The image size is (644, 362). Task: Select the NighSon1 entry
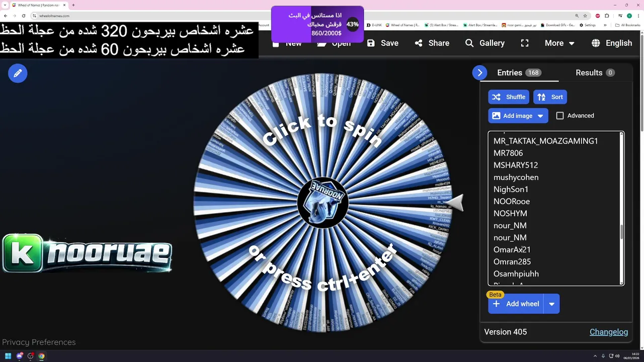pos(511,189)
